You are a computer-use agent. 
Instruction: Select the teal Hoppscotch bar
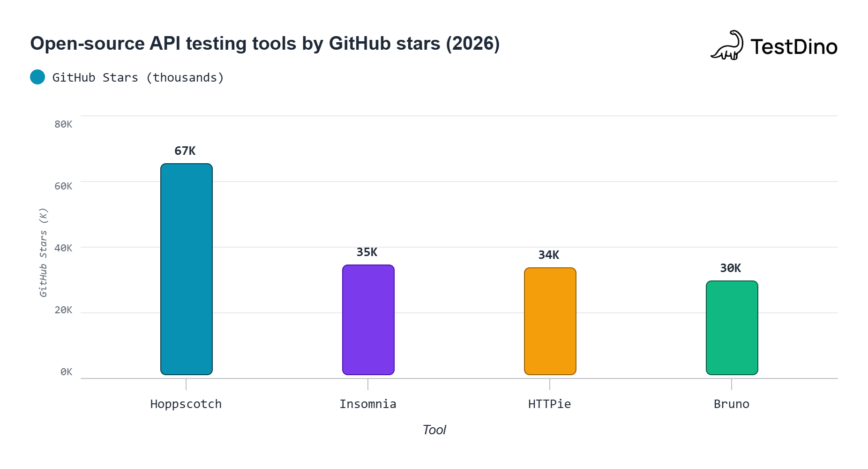tap(187, 269)
